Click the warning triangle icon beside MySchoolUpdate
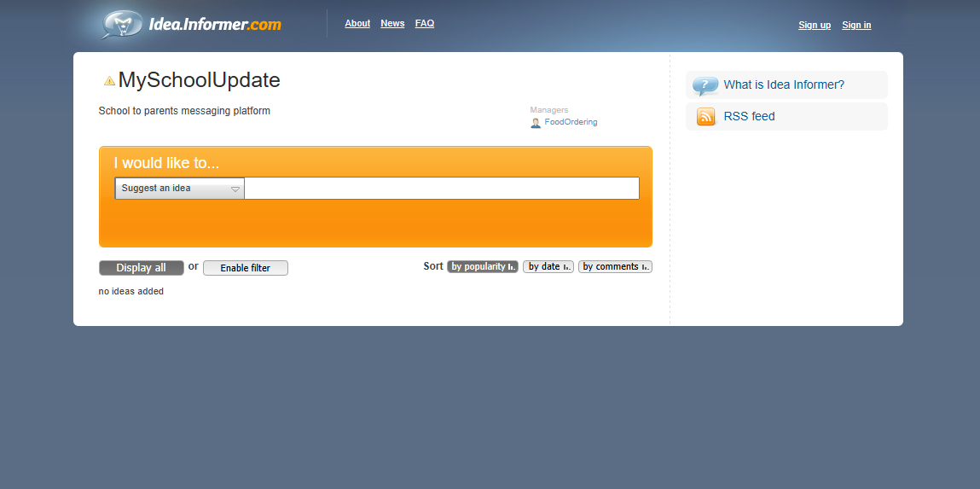 tap(109, 81)
